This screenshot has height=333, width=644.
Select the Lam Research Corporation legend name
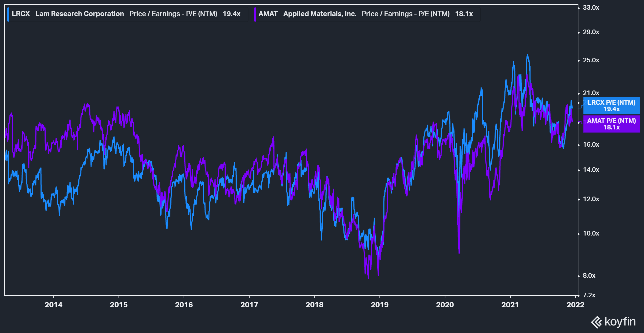pos(79,14)
